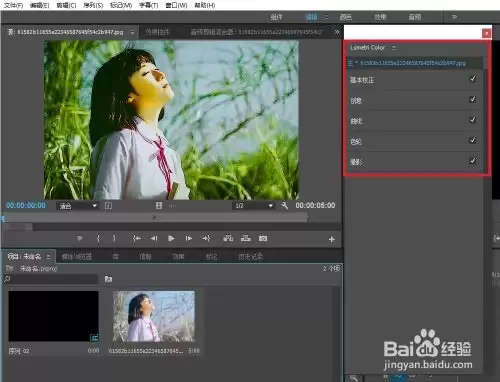This screenshot has height=382, width=500.
Task: Mark Out bracket icon
Action: [x=114, y=238]
